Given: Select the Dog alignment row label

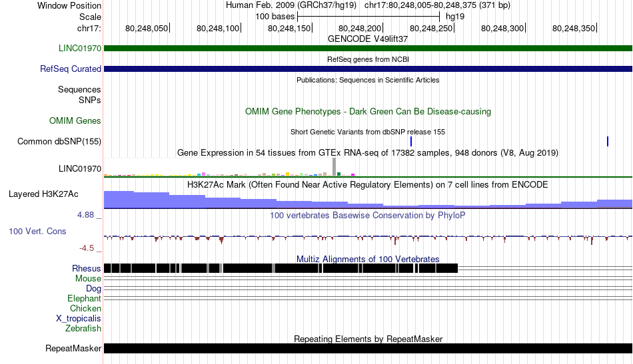Looking at the screenshot, I should (93, 288).
